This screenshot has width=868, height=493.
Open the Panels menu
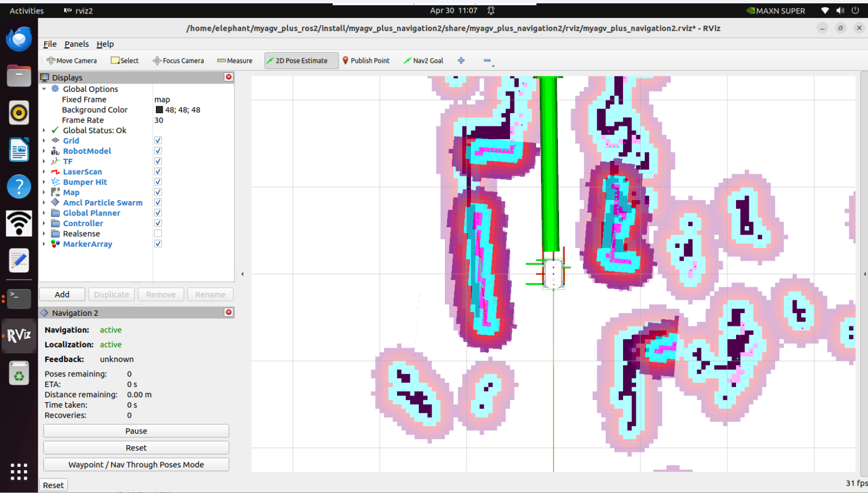[76, 44]
